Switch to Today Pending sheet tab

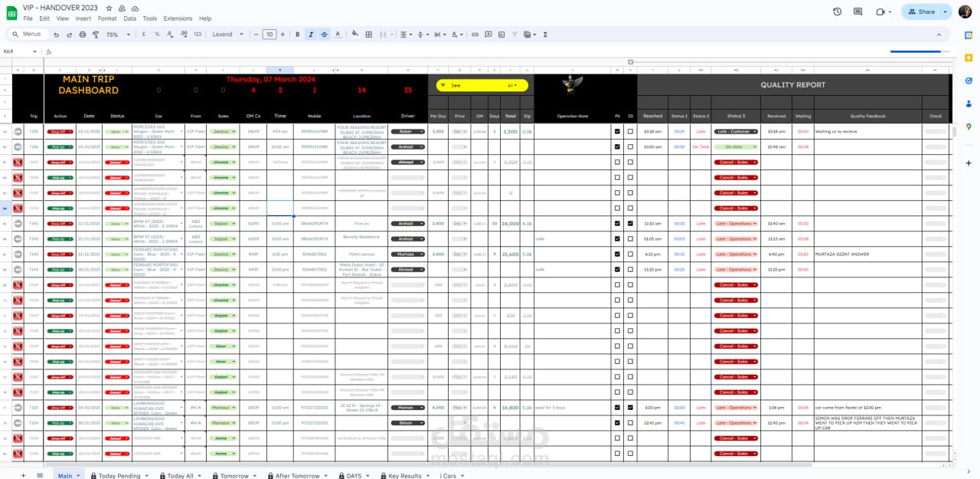(119, 475)
